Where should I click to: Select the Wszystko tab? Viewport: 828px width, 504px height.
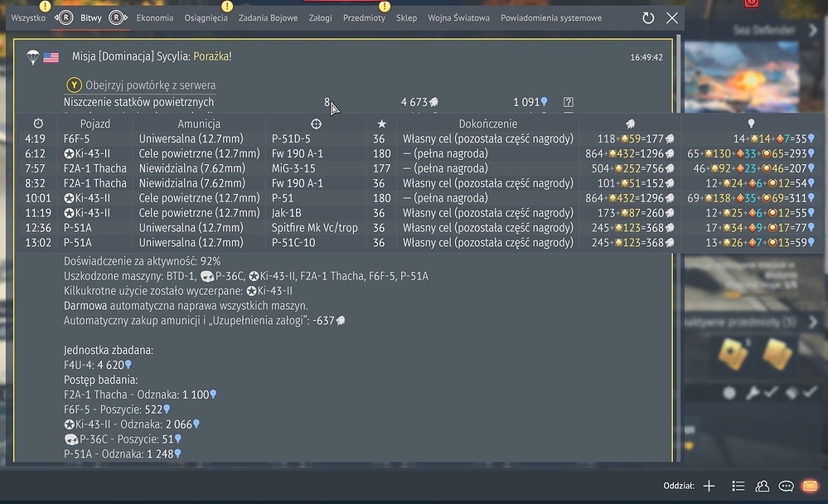tap(28, 17)
